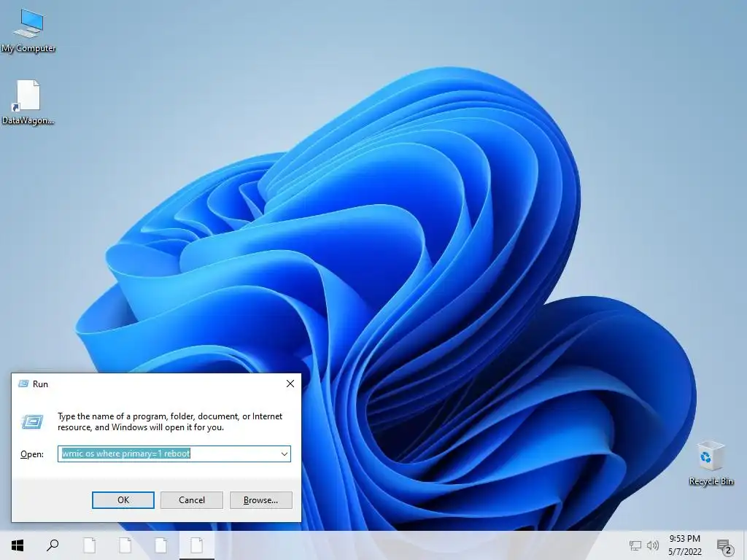The width and height of the screenshot is (747, 560).
Task: Click the Run title text
Action: click(41, 384)
